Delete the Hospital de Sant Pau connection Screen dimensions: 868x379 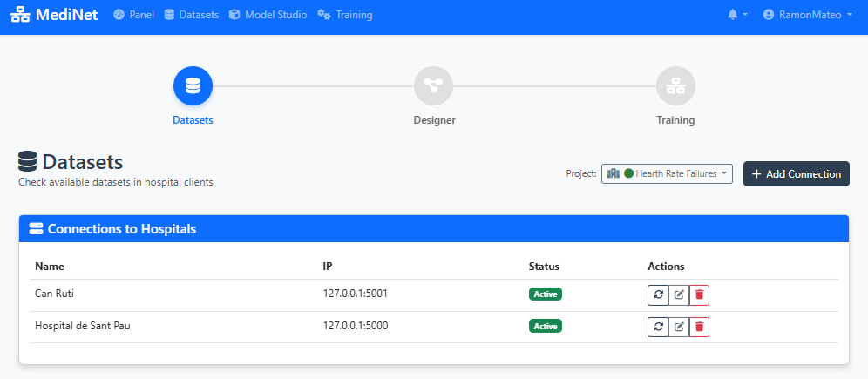[699, 327]
